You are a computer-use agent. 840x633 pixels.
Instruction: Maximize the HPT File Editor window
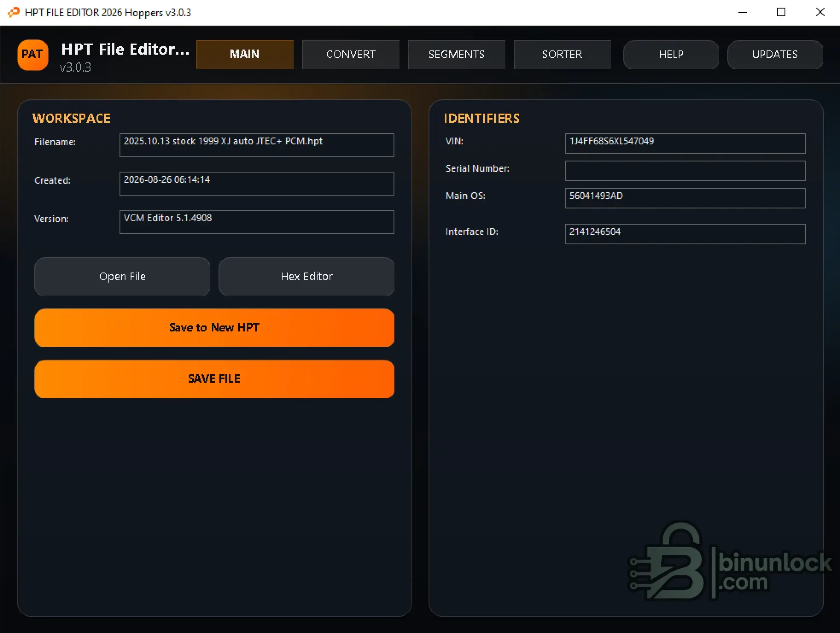click(781, 12)
